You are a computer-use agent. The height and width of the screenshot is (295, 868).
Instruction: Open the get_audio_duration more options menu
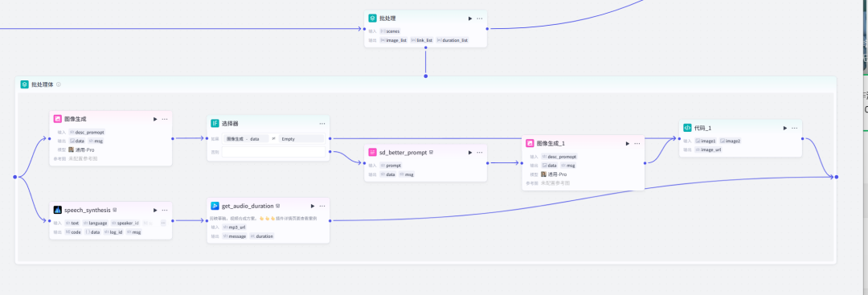pyautogui.click(x=322, y=206)
